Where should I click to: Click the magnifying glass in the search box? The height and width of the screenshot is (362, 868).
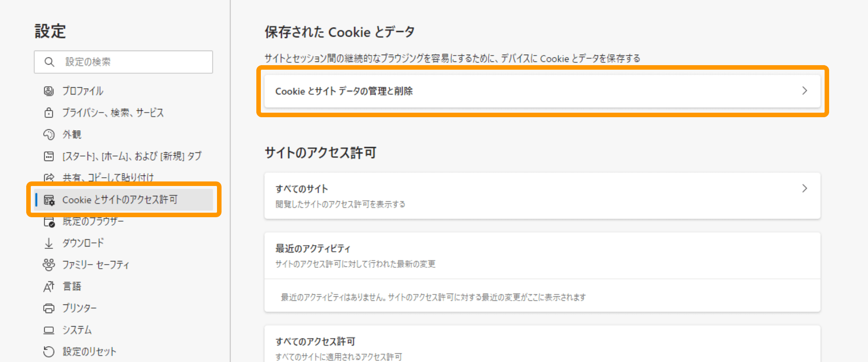point(49,62)
